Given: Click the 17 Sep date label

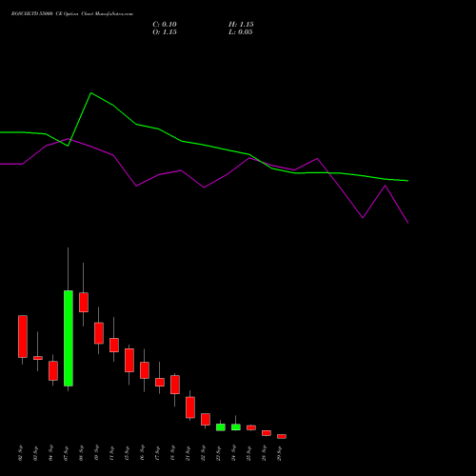Looking at the screenshot, I should coord(158,453).
